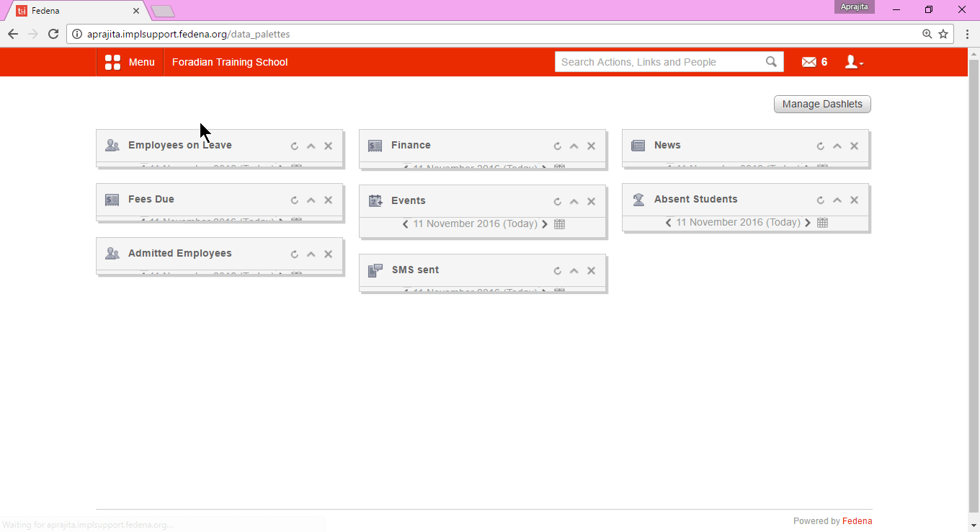980x532 pixels.
Task: Close the News dashlet
Action: click(855, 146)
